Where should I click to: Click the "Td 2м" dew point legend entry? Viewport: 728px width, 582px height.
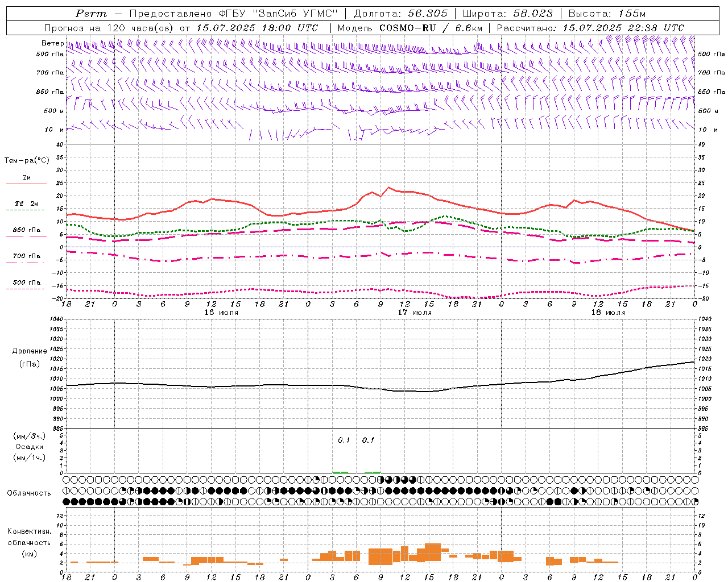tap(27, 203)
